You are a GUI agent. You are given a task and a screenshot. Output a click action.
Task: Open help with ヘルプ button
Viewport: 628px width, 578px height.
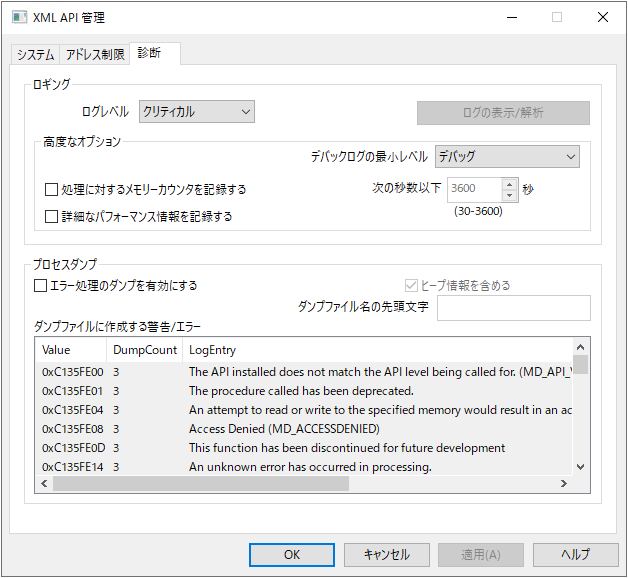tap(575, 555)
